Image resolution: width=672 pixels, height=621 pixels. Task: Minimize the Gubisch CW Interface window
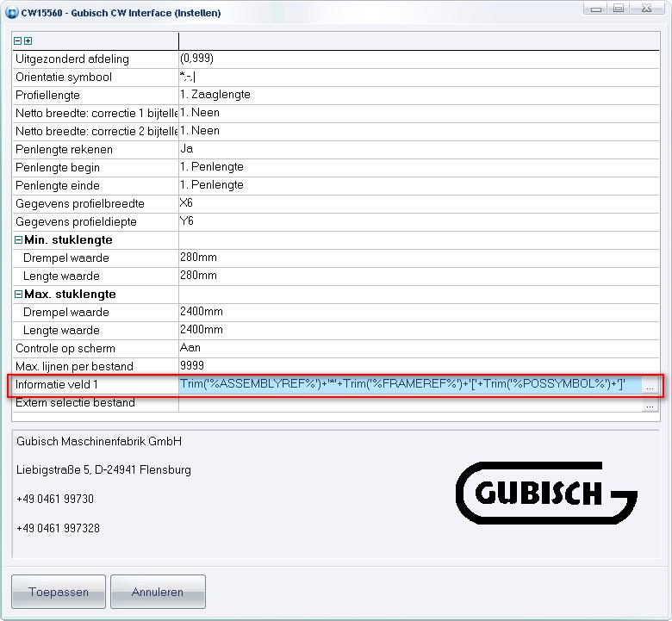click(x=595, y=9)
